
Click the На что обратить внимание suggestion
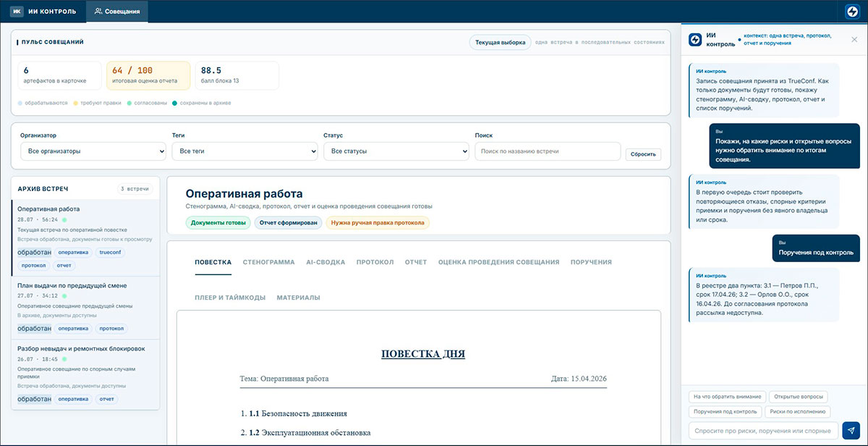pos(726,397)
